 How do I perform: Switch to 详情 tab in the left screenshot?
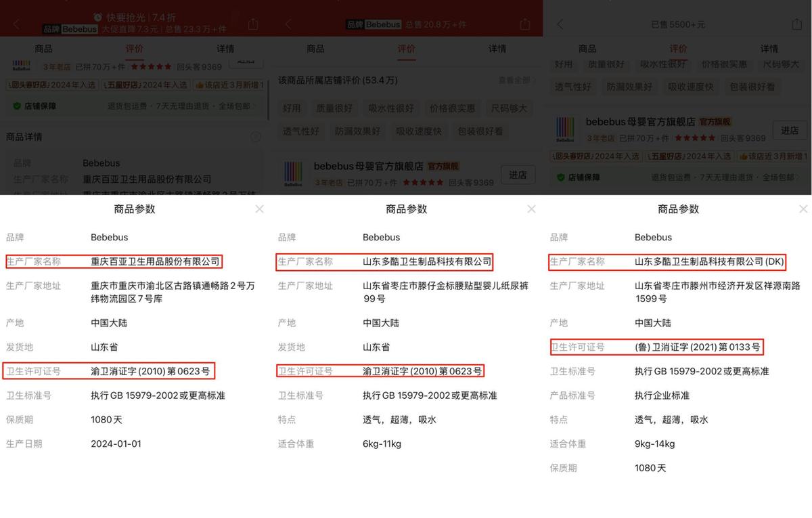[225, 49]
